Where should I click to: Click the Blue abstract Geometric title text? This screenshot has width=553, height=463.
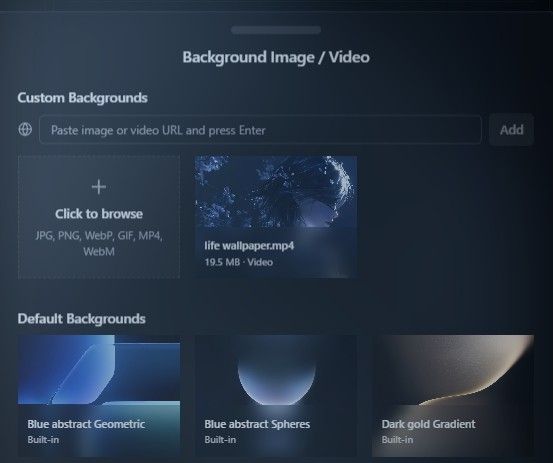pyautogui.click(x=86, y=424)
